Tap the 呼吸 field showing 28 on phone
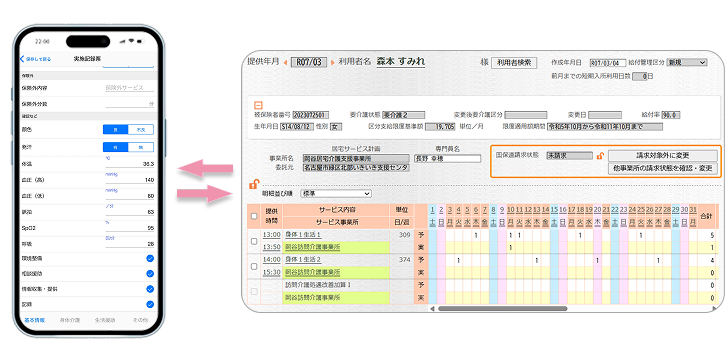 (129, 243)
